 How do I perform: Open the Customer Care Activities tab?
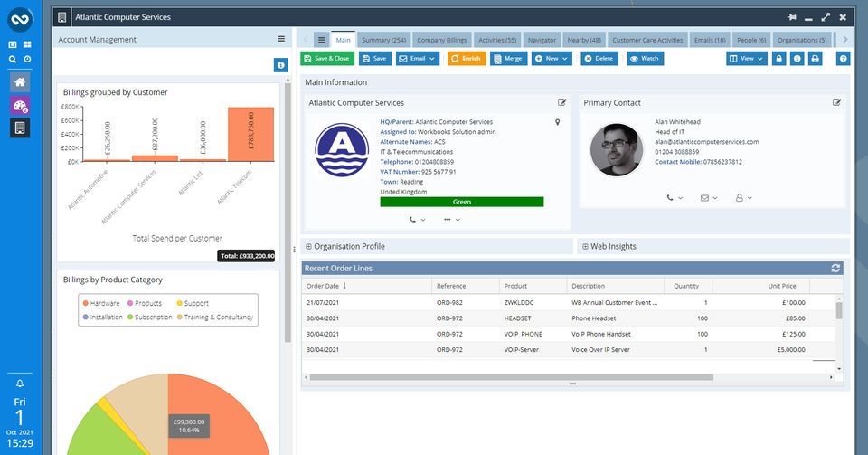[x=647, y=40]
